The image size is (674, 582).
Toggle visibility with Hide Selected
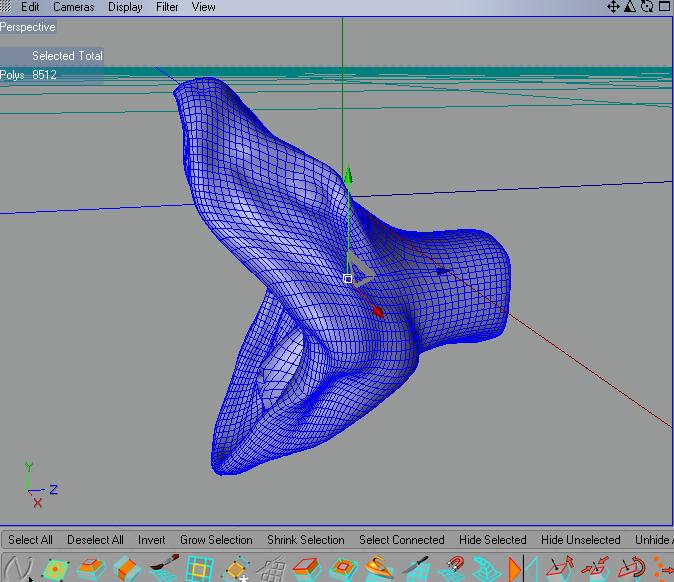492,540
